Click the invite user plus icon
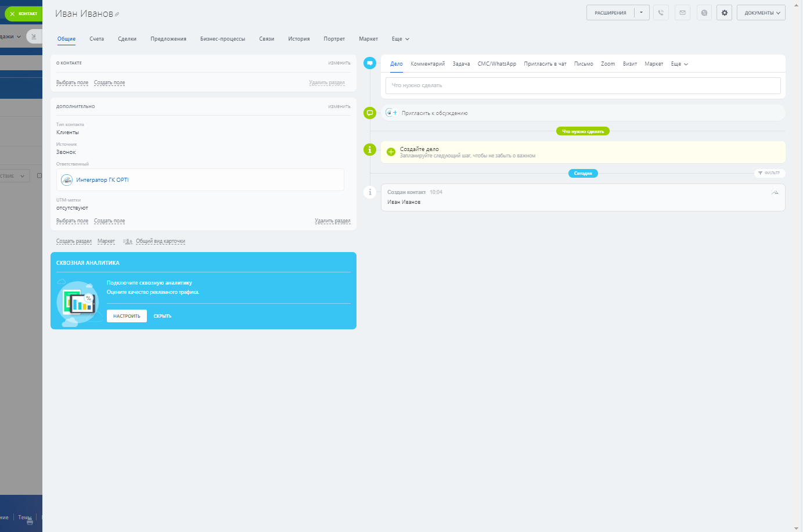 [x=392, y=113]
